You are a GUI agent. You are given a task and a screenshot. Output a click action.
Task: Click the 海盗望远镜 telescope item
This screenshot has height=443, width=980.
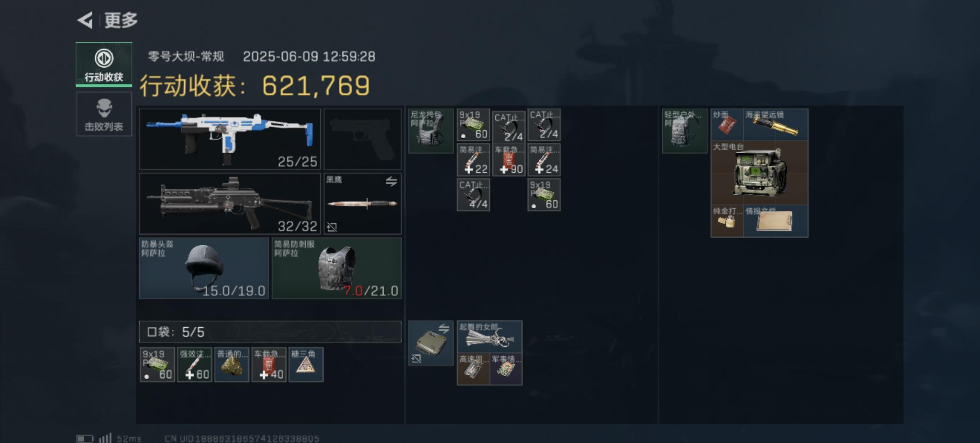[x=776, y=125]
